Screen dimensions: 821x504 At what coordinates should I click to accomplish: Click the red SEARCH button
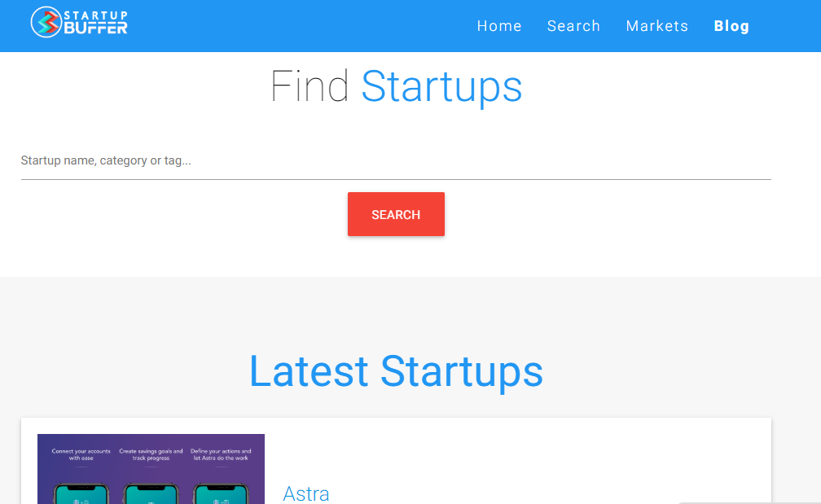click(x=396, y=214)
